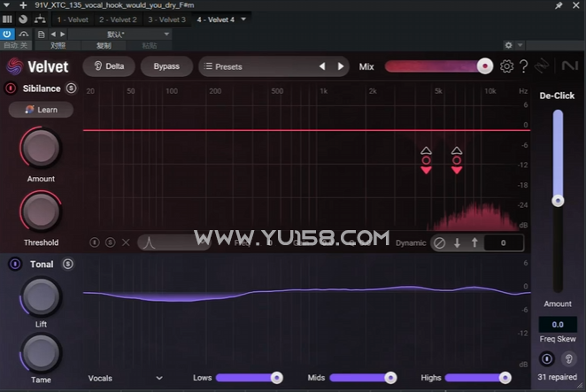Click the Lows slider handle
586x392 pixels.
pos(276,378)
